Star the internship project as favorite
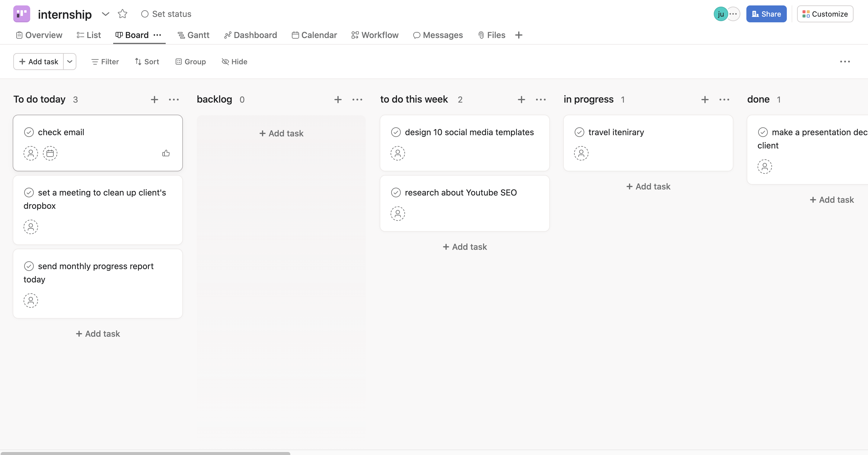This screenshot has height=455, width=868. pyautogui.click(x=122, y=14)
